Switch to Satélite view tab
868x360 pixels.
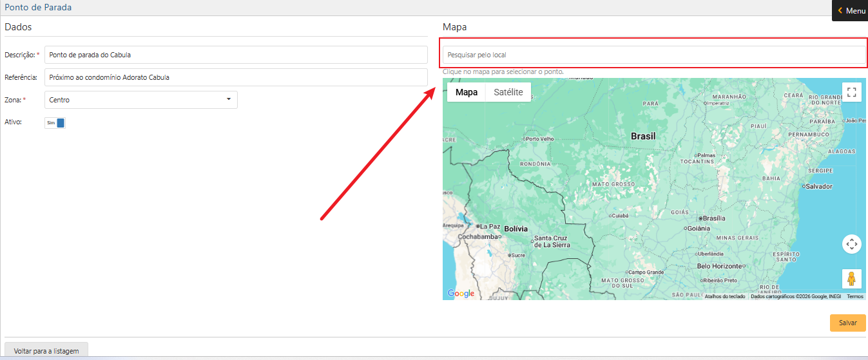(x=508, y=92)
